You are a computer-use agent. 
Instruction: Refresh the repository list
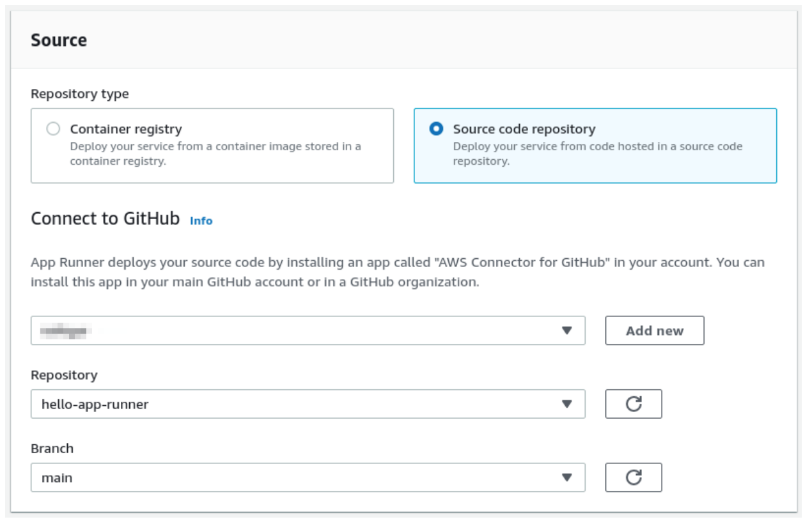[x=633, y=404]
